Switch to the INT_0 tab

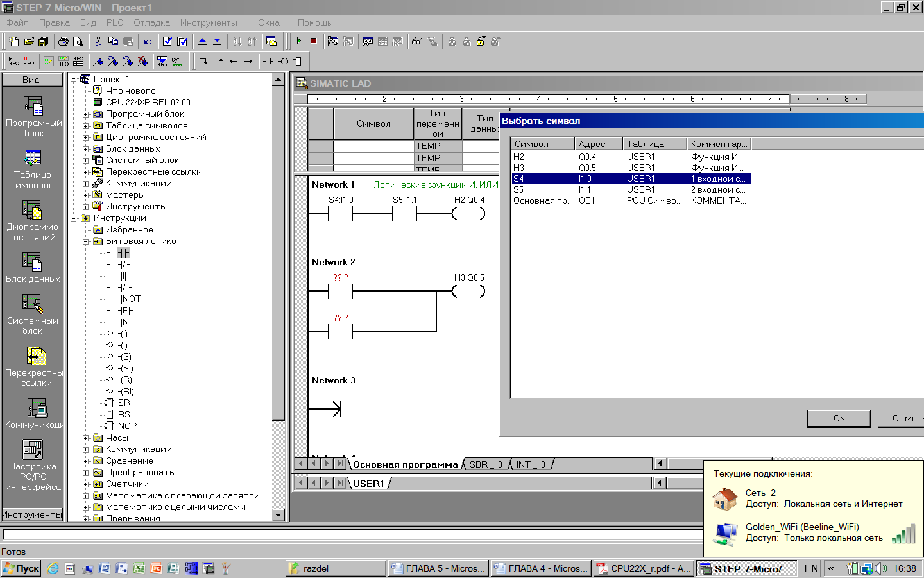coord(531,464)
